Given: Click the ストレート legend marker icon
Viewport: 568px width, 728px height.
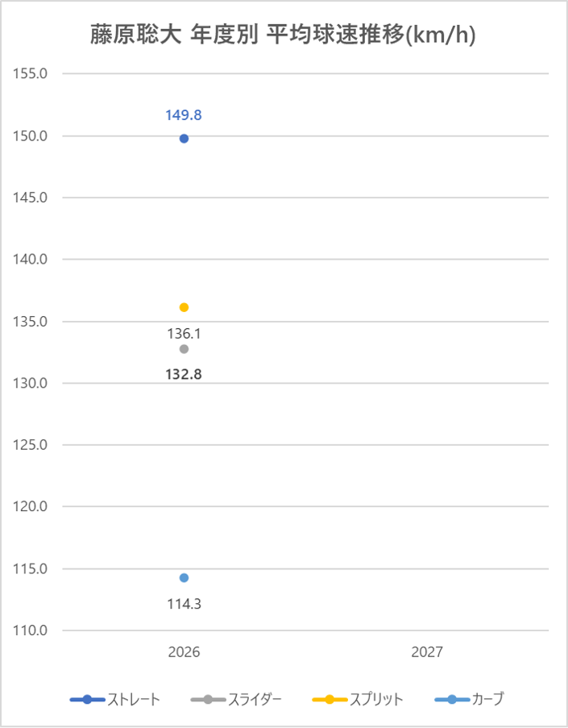Looking at the screenshot, I should coord(87,699).
